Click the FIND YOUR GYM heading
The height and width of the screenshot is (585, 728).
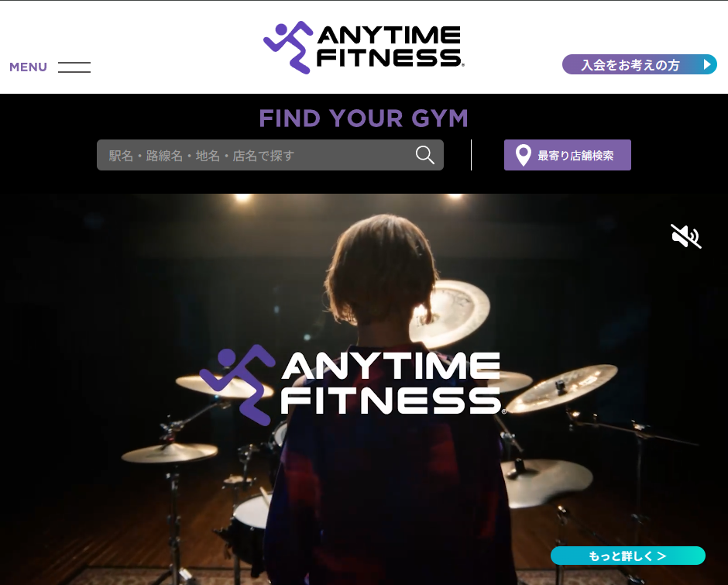pyautogui.click(x=363, y=118)
